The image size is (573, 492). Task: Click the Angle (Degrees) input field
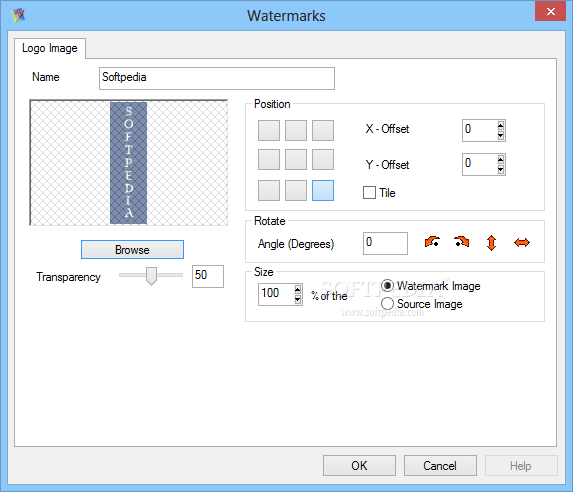click(385, 243)
